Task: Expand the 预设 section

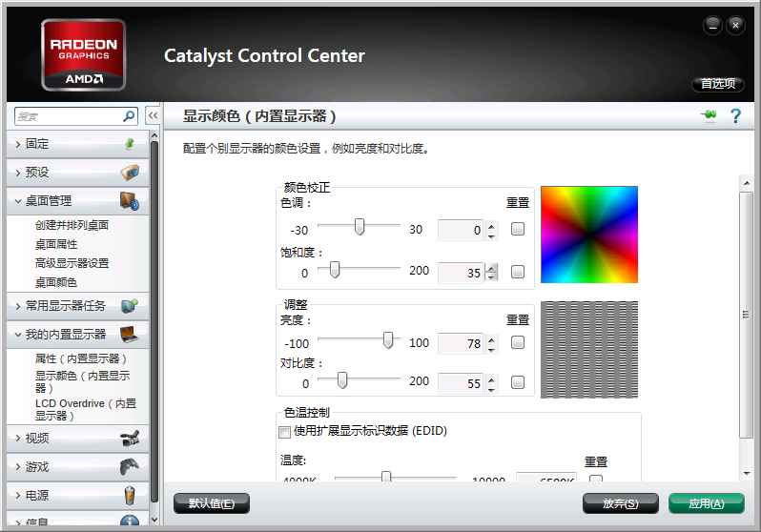Action: click(x=18, y=173)
